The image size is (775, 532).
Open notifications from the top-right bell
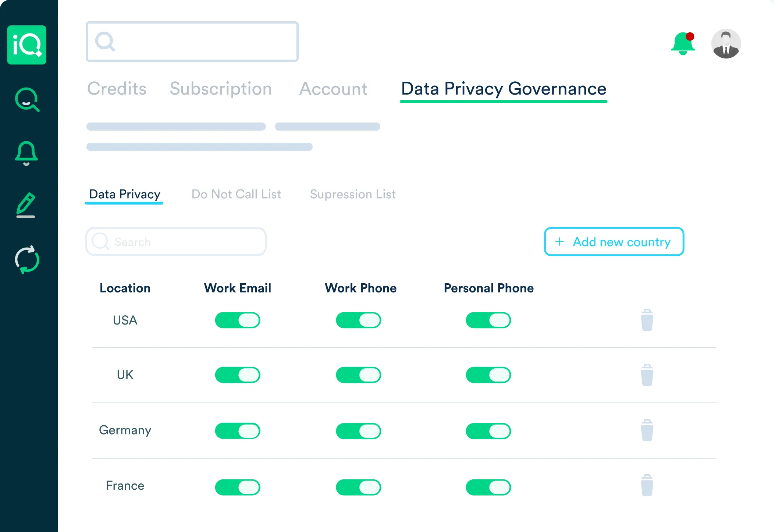pos(683,43)
